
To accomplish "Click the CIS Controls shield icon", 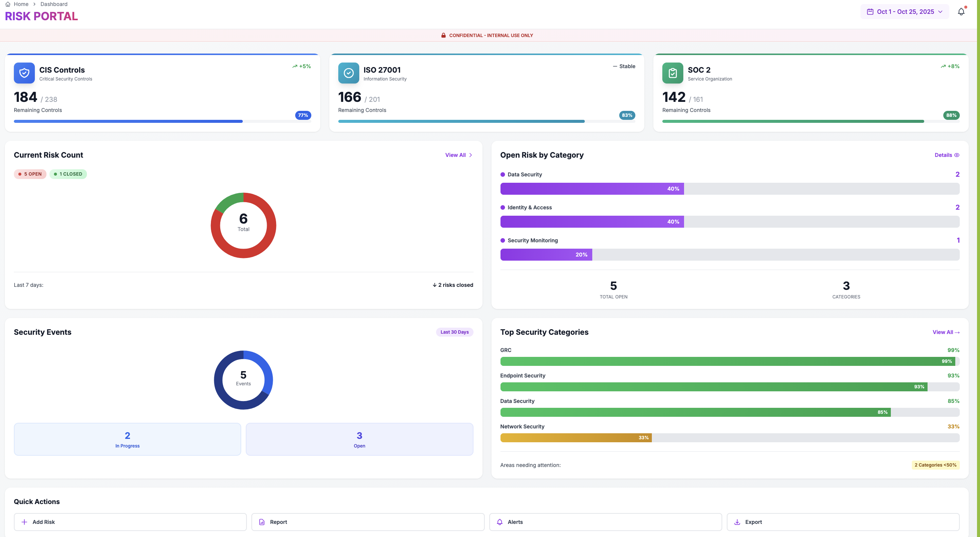I will tap(24, 73).
